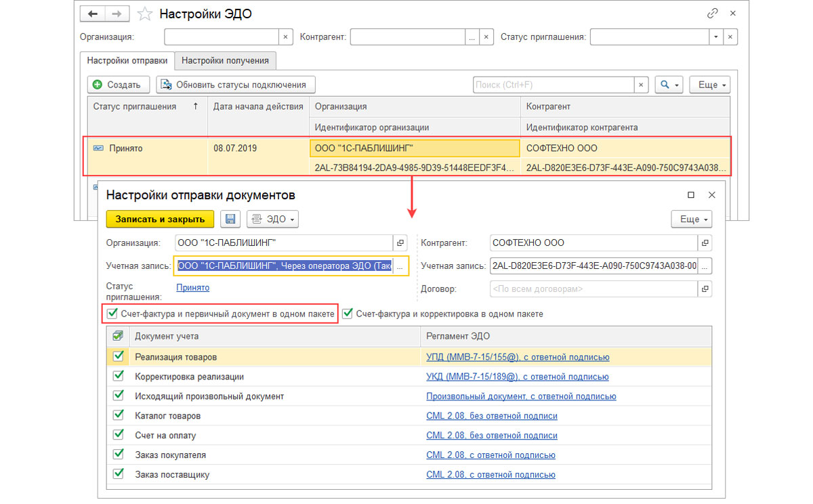Toggle Счет-фактура и первичный документ checkbox

coord(112,314)
